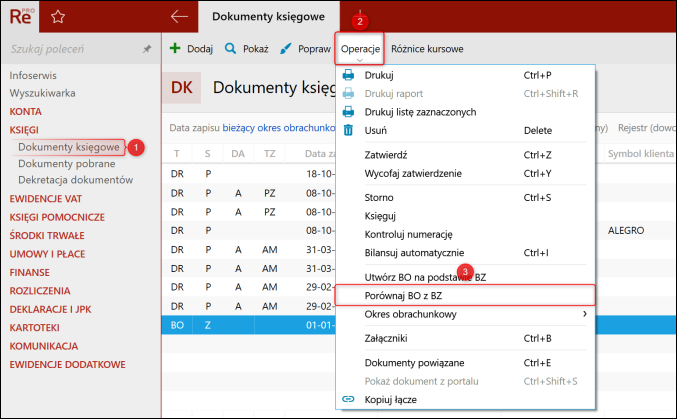
Task: Click the DA column header
Action: coord(238,153)
